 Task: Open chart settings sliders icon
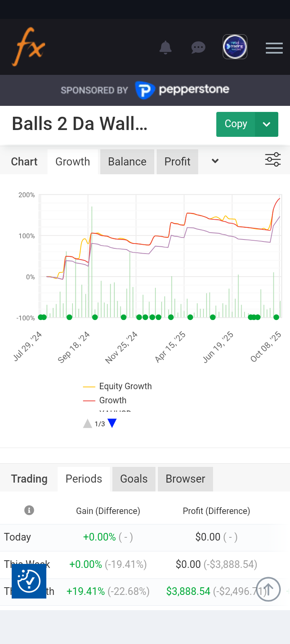coord(273,160)
